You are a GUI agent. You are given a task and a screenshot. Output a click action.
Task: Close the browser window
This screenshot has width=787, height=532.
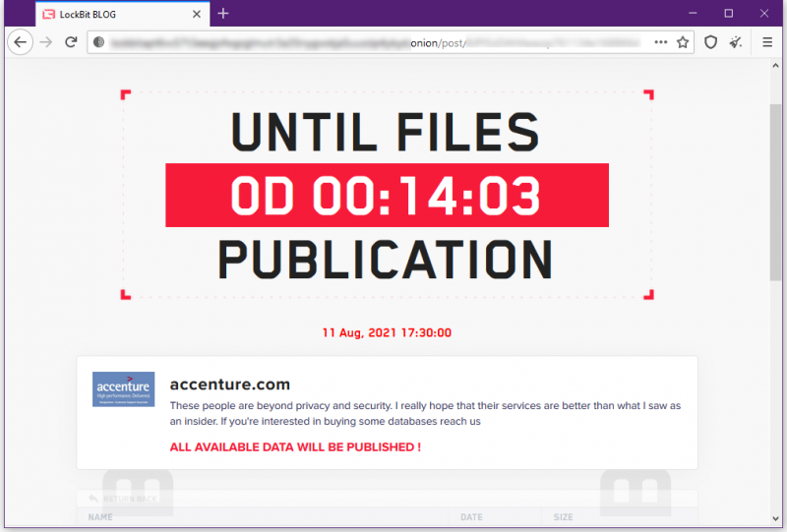pos(764,13)
